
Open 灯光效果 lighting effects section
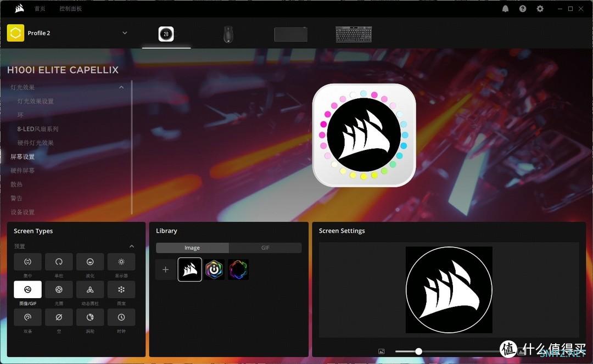[x=23, y=87]
